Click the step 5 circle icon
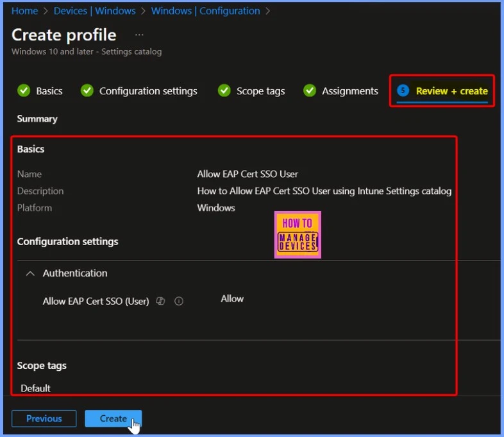The width and height of the screenshot is (504, 437). coord(403,90)
